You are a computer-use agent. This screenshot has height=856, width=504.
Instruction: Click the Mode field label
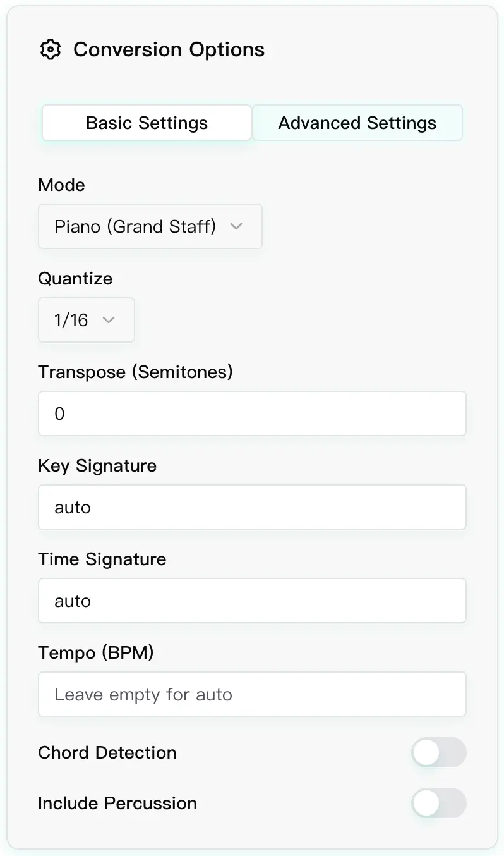(x=61, y=185)
